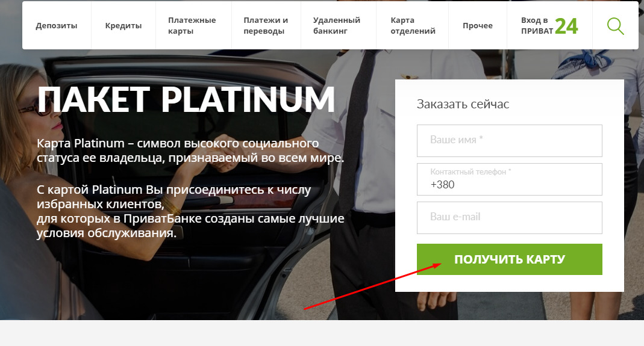This screenshot has width=644, height=346.
Task: Click the ПАКЕТ PLATINUM heading
Action: tap(186, 99)
